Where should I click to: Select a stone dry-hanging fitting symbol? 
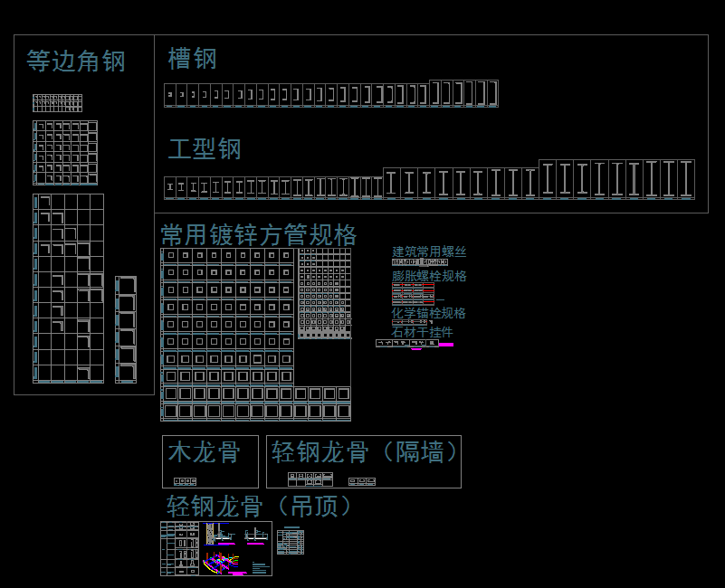398,344
